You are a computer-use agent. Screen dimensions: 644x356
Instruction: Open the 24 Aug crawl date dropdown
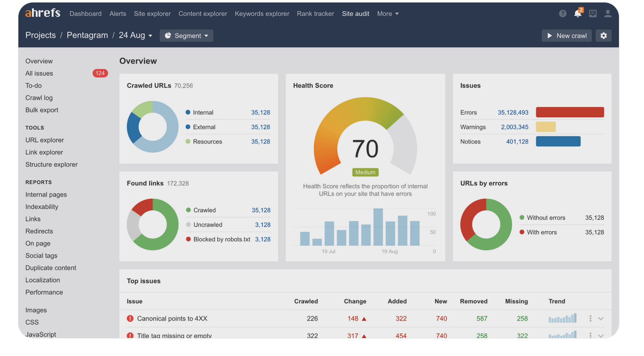(136, 35)
